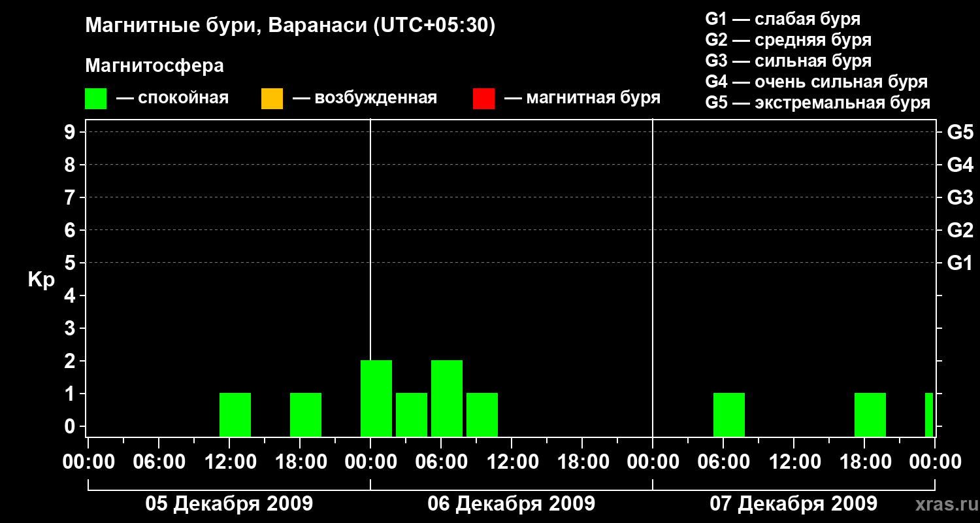This screenshot has height=523, width=980.
Task: Click the G4 label on right axis
Action: point(960,165)
